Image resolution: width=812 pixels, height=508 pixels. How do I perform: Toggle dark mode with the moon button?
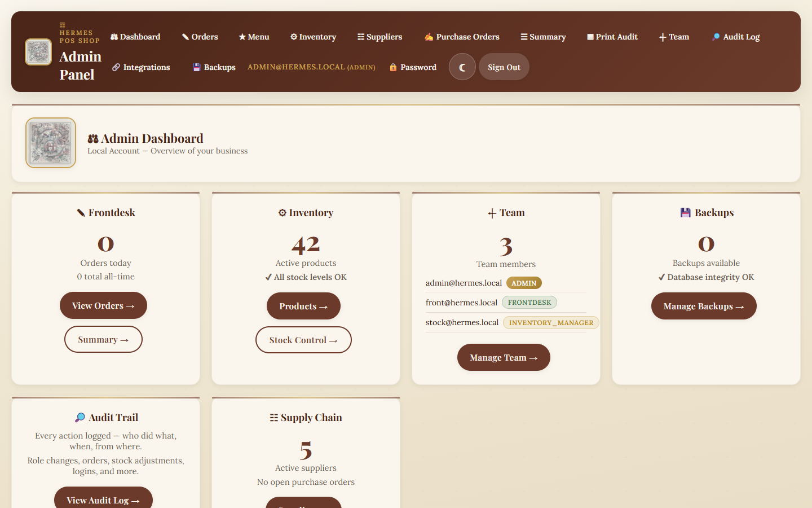(x=462, y=67)
